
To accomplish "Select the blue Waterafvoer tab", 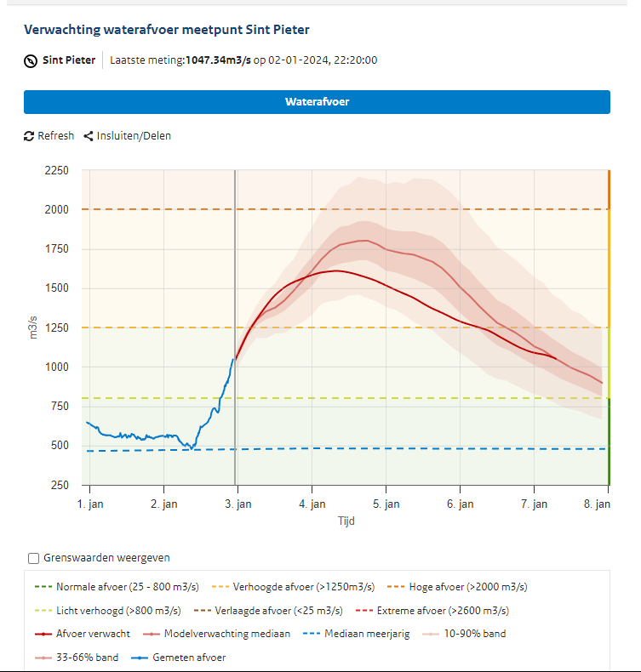I will click(x=317, y=102).
